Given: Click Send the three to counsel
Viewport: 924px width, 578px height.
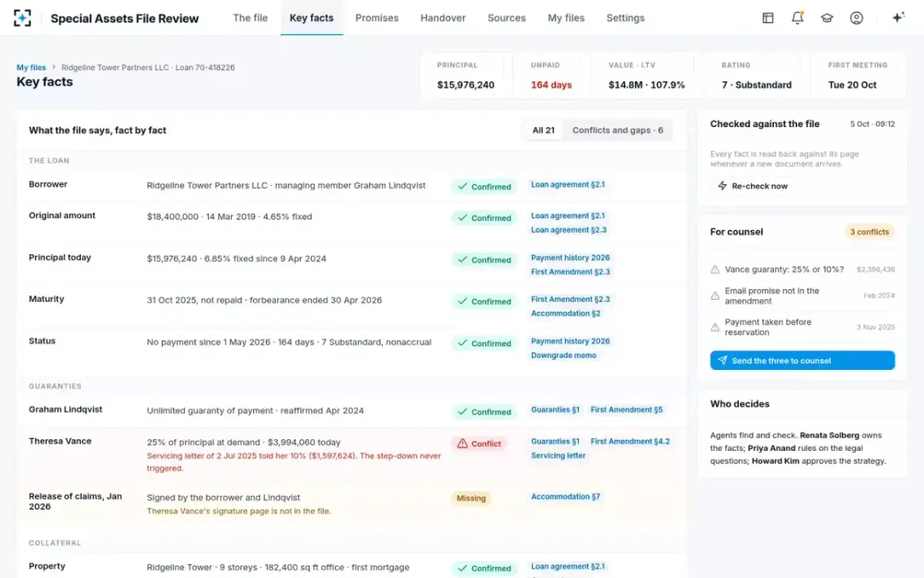Looking at the screenshot, I should pyautogui.click(x=802, y=361).
